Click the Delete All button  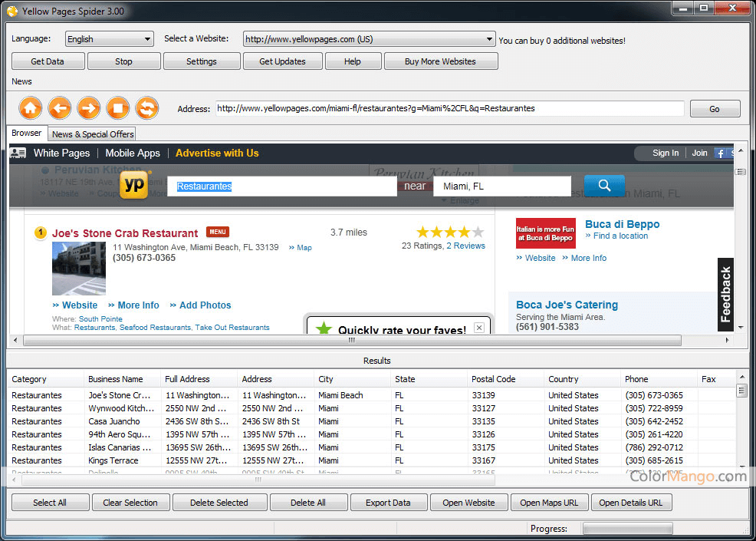[308, 503]
